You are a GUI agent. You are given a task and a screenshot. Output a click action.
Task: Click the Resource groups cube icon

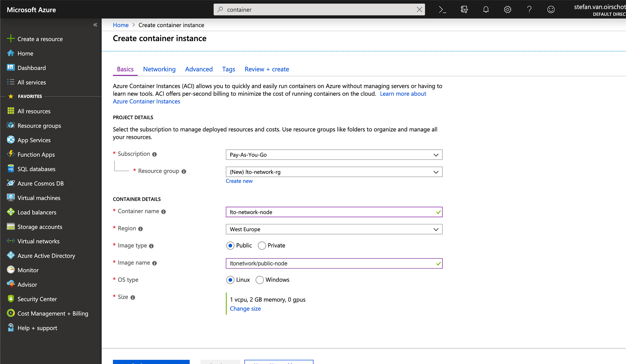[11, 125]
